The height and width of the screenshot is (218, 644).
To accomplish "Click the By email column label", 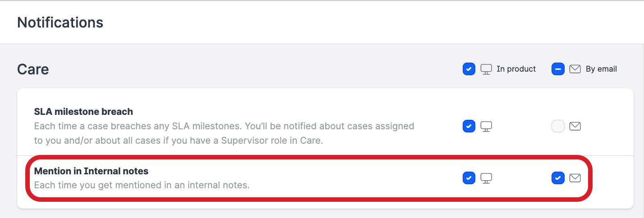I will point(601,69).
